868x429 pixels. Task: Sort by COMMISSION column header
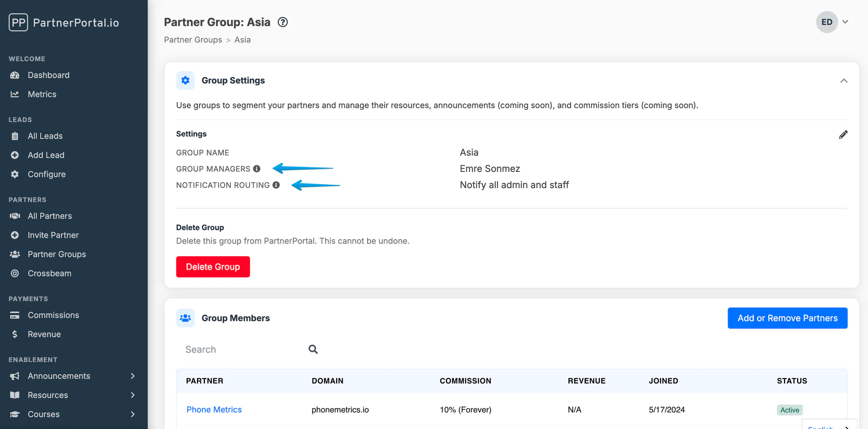coord(465,381)
